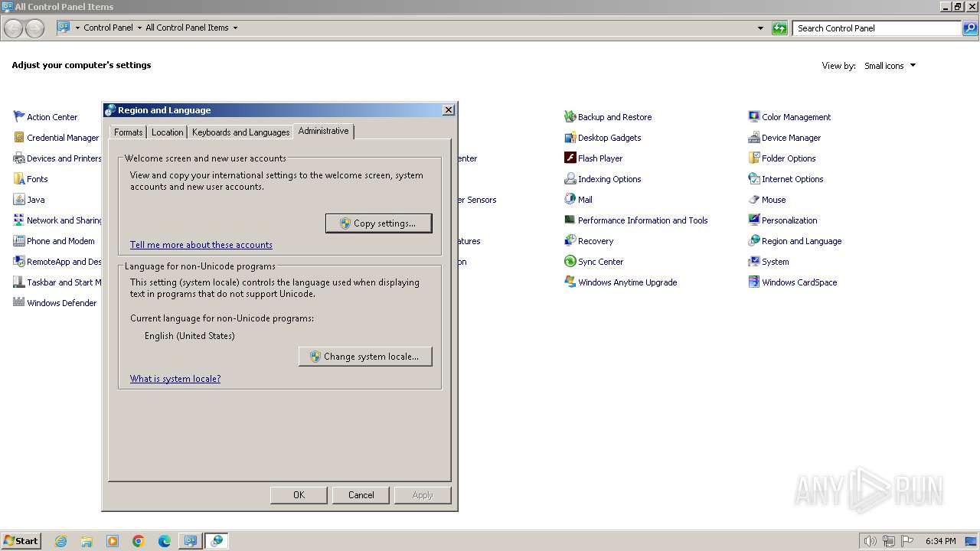Open Credential Manager icon
This screenshot has height=551, width=980.
pos(19,138)
